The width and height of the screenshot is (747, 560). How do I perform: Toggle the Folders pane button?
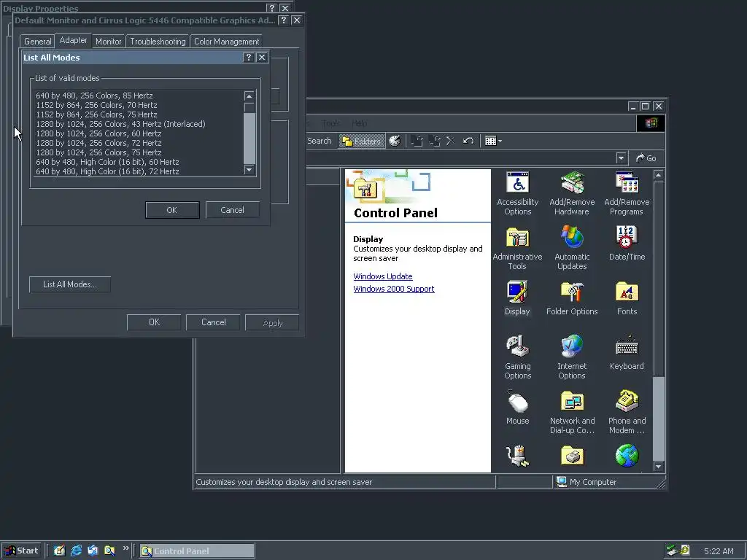[x=362, y=141]
